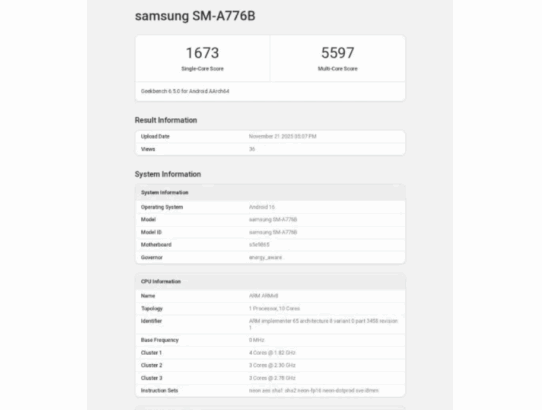Select the views count 36
Viewport: 542px width, 410px height.
tap(252, 149)
